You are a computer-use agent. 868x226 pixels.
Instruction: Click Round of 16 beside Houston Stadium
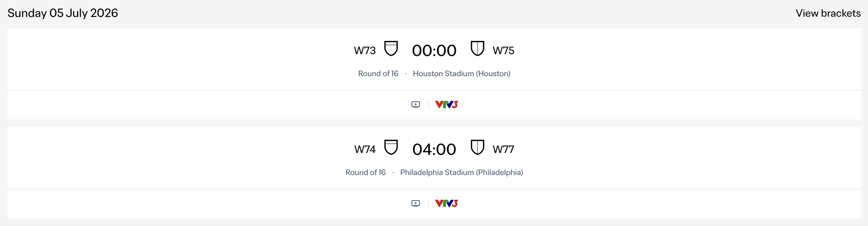[378, 74]
